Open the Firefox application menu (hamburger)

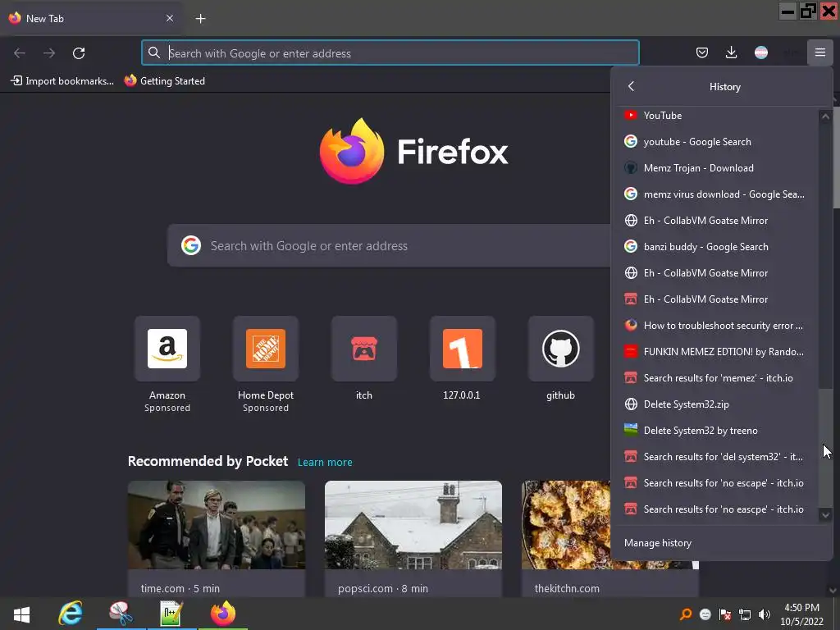pos(819,52)
